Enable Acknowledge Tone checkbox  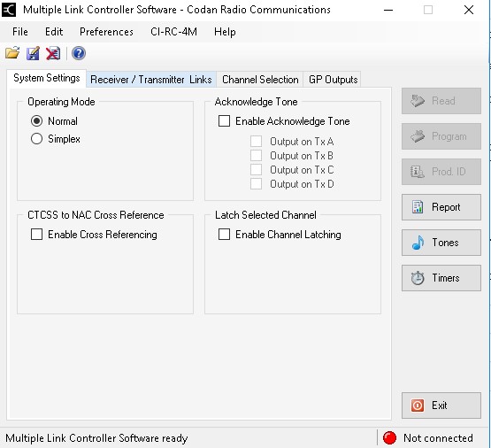224,121
